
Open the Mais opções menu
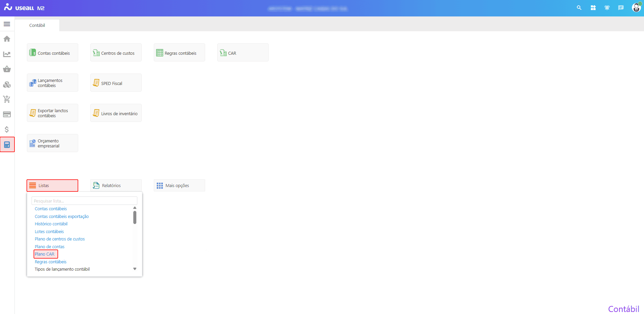coord(179,185)
